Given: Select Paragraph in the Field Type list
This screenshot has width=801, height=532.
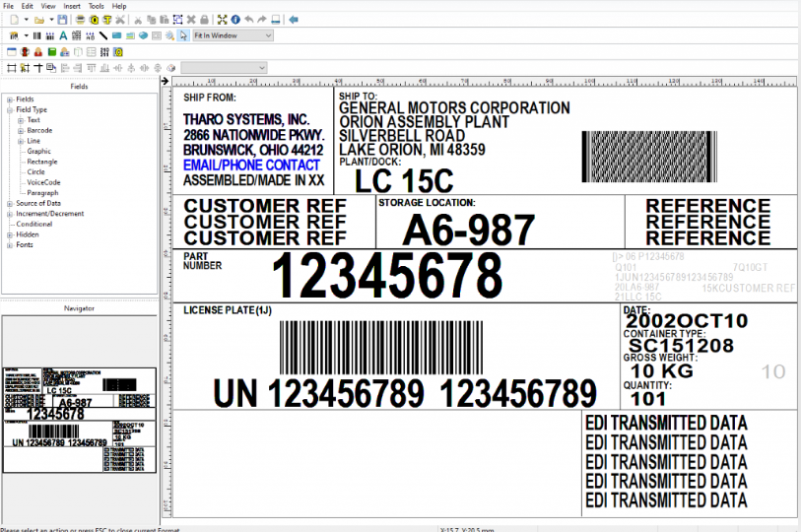Looking at the screenshot, I should click(x=41, y=193).
